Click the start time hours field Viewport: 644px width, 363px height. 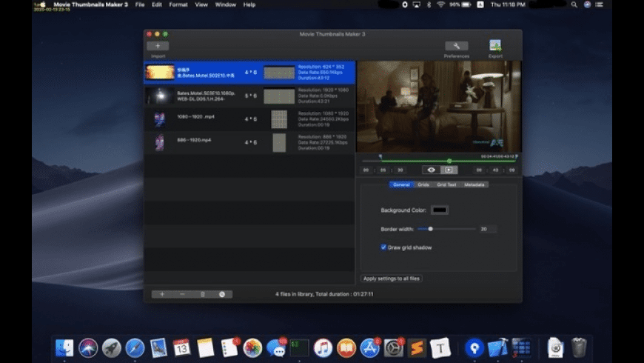click(x=366, y=170)
